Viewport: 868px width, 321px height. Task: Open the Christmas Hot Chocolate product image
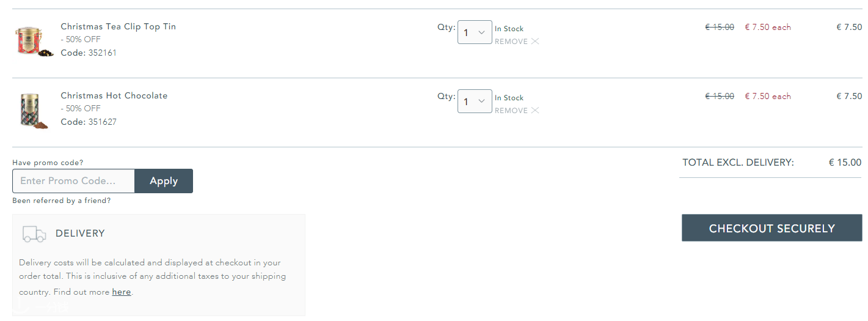pyautogui.click(x=34, y=110)
